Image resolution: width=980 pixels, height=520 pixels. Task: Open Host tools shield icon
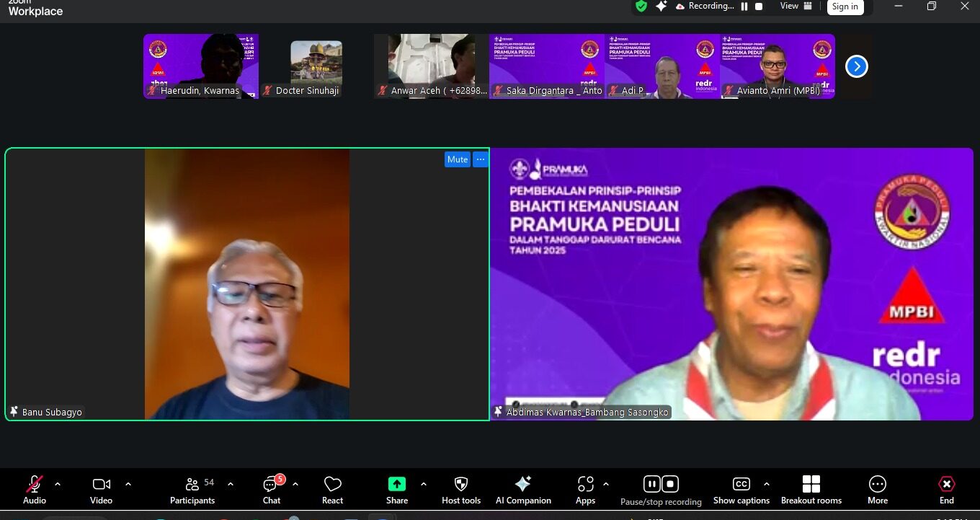pos(461,485)
